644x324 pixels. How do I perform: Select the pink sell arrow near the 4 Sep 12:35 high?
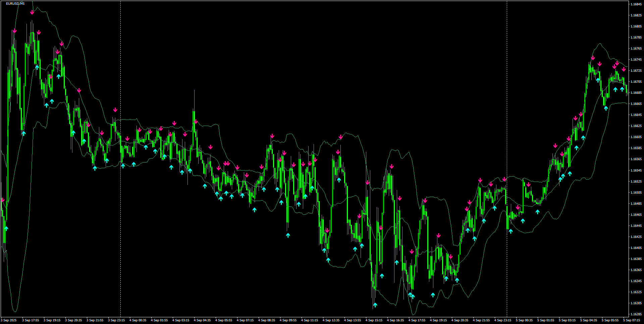tap(338, 151)
